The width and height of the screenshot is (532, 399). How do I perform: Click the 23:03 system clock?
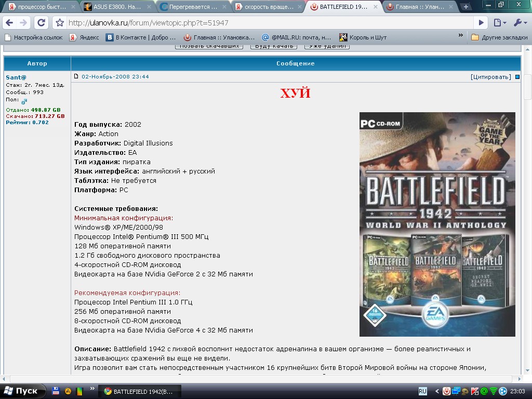pyautogui.click(x=517, y=391)
